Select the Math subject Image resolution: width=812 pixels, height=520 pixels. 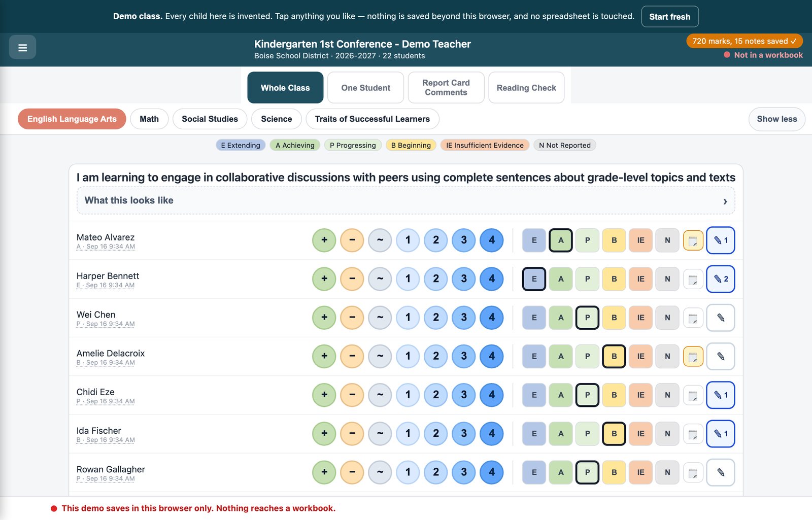click(x=149, y=119)
